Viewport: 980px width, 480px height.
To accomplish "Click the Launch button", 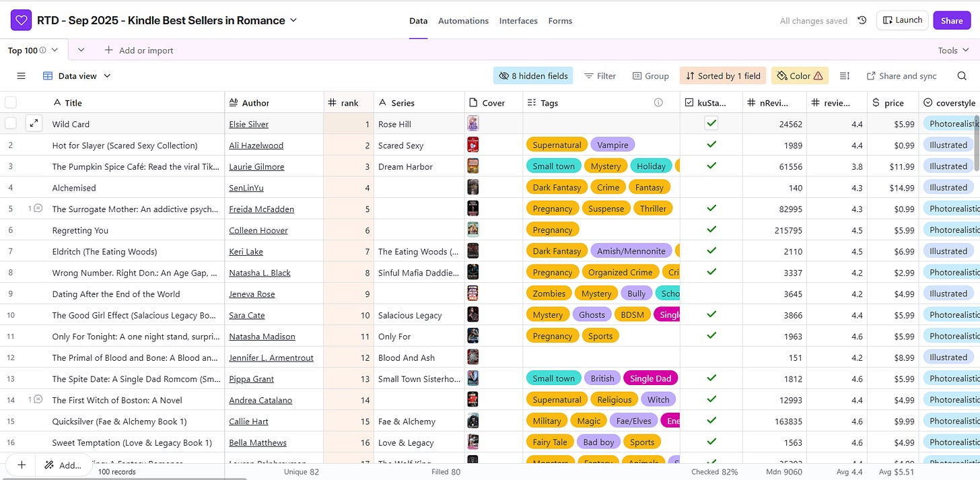I will pyautogui.click(x=902, y=20).
